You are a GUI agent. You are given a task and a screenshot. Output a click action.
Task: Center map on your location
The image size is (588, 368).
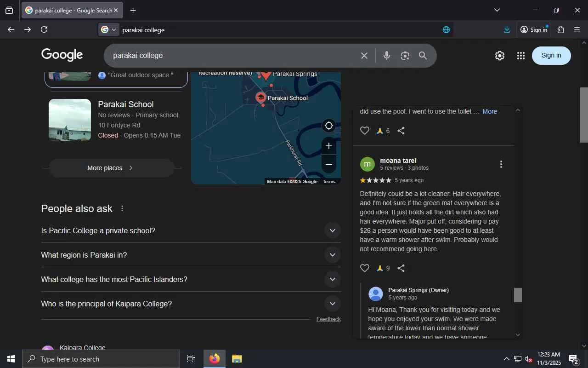[329, 126]
